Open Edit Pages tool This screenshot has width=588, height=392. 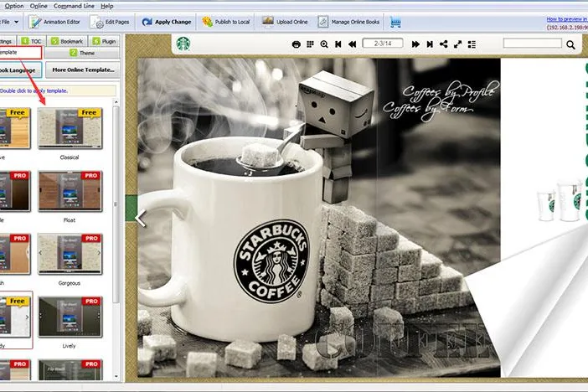point(110,22)
